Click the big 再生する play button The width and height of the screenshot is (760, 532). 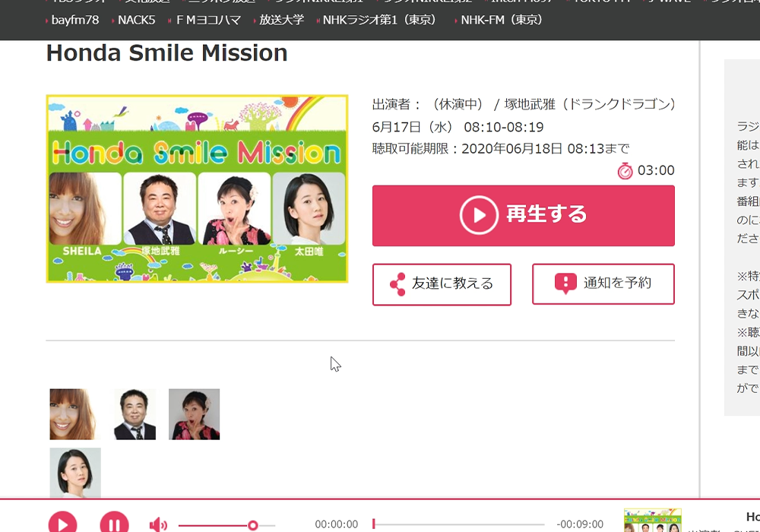[523, 215]
